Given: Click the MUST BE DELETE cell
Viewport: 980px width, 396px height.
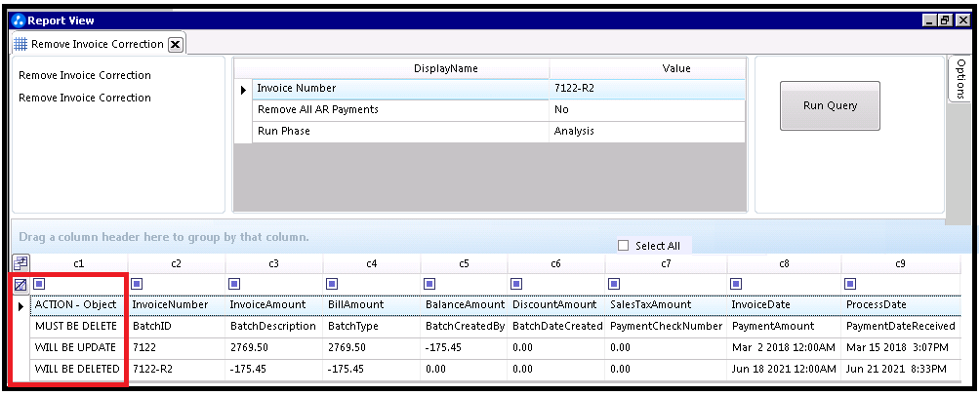Looking at the screenshot, I should tap(79, 326).
